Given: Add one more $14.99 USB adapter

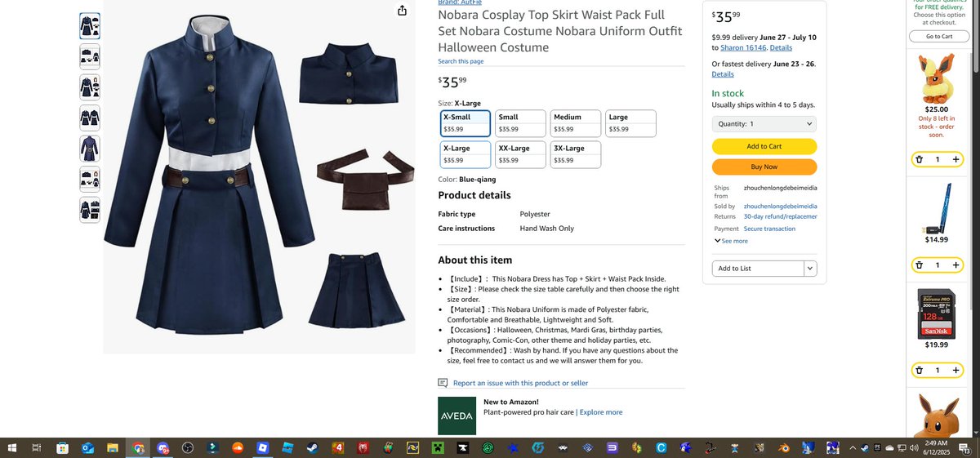Looking at the screenshot, I should [x=955, y=265].
